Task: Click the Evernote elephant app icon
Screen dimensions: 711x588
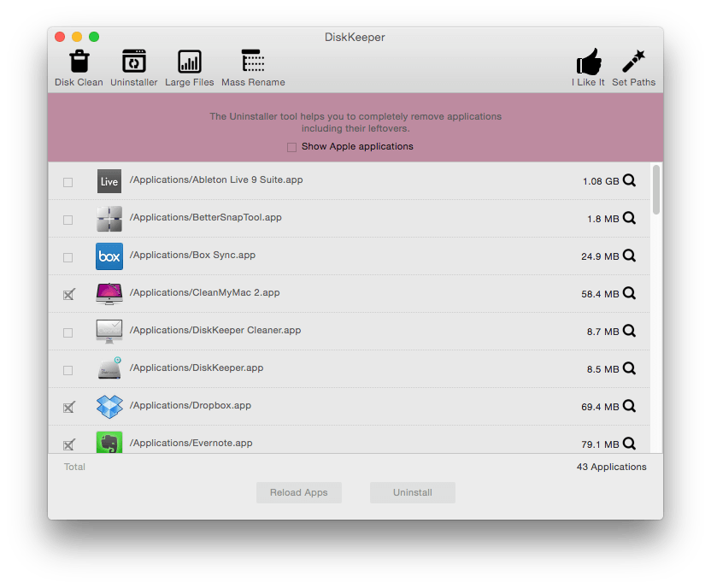Action: click(x=109, y=443)
